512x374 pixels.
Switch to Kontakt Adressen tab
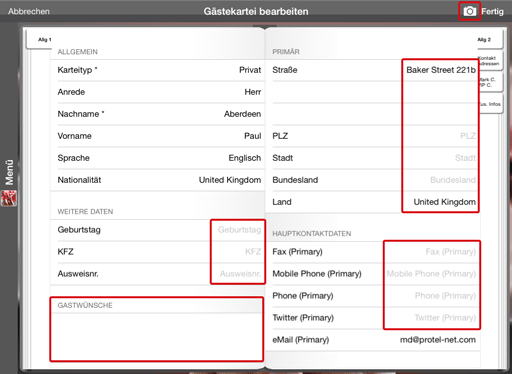[490, 60]
